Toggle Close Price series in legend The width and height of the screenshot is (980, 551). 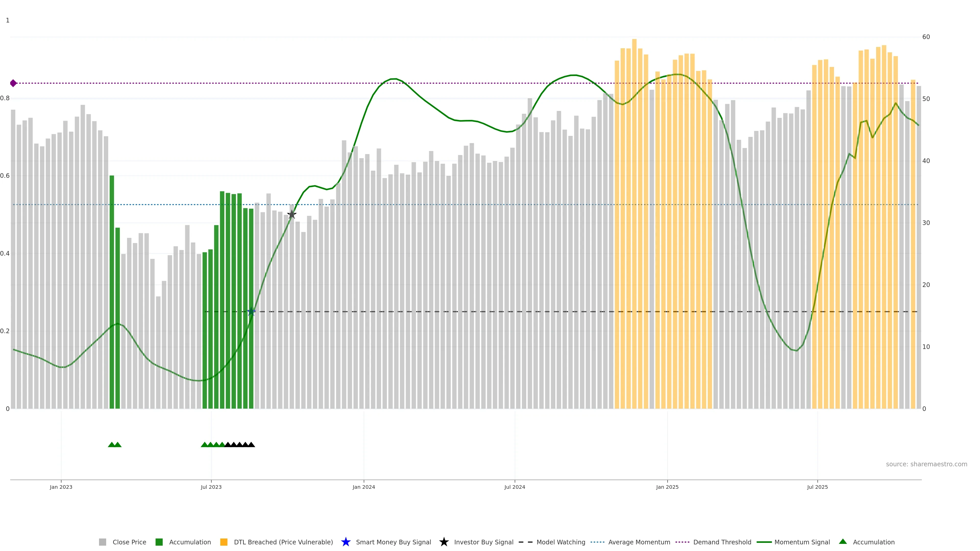click(129, 542)
